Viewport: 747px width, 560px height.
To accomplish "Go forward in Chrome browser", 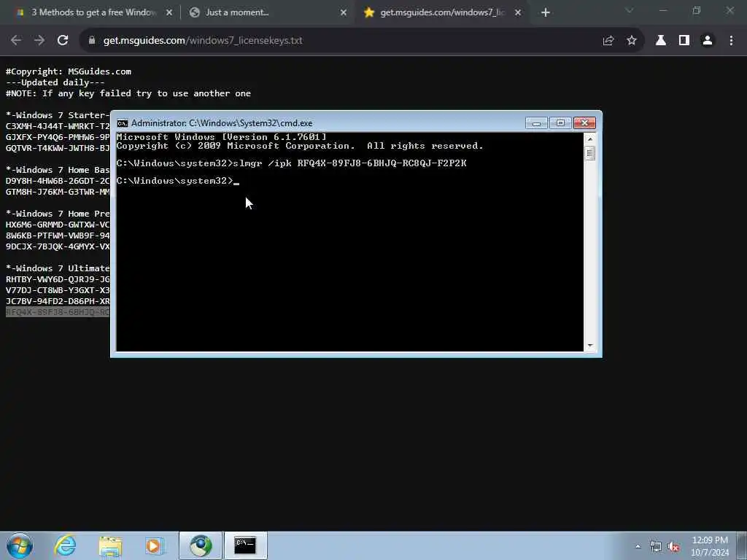I will pyautogui.click(x=39, y=41).
